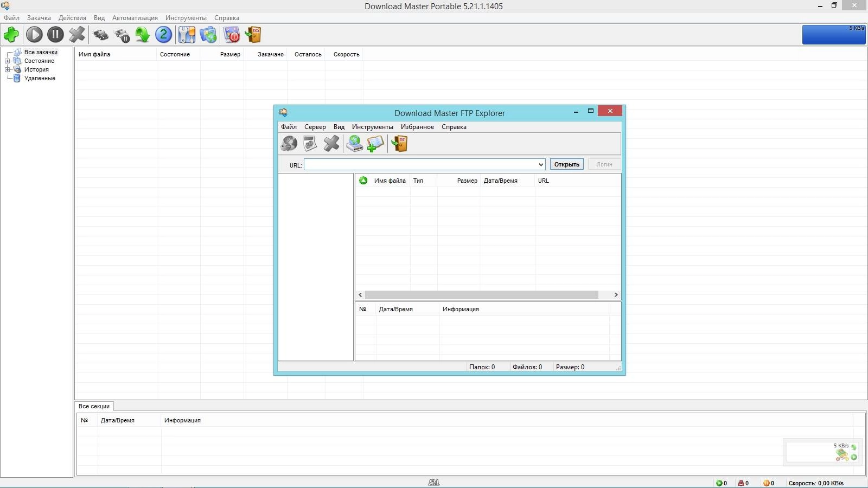
Task: Expand the История tree node
Action: pos(7,70)
